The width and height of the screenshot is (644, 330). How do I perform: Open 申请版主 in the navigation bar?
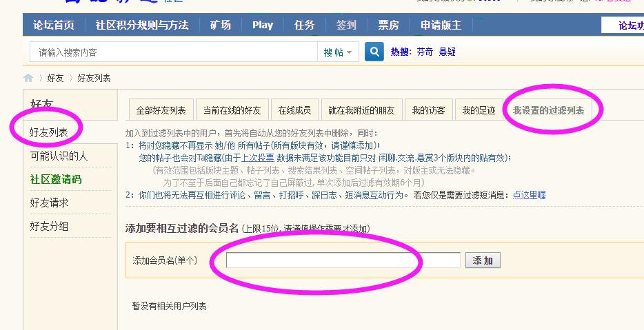click(441, 25)
